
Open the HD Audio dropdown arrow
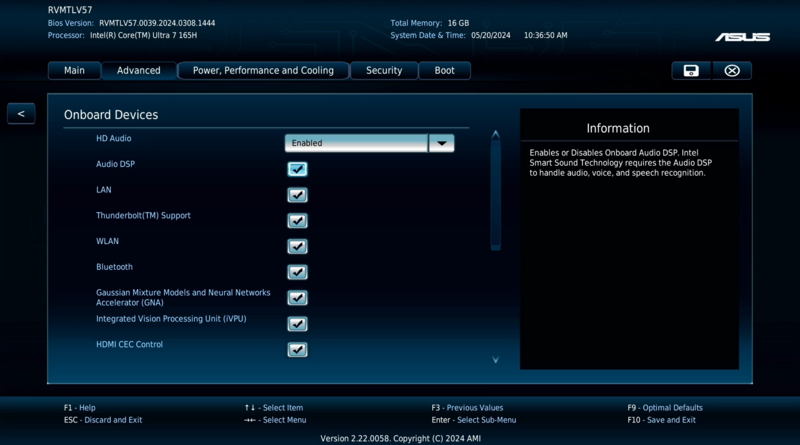tap(442, 143)
